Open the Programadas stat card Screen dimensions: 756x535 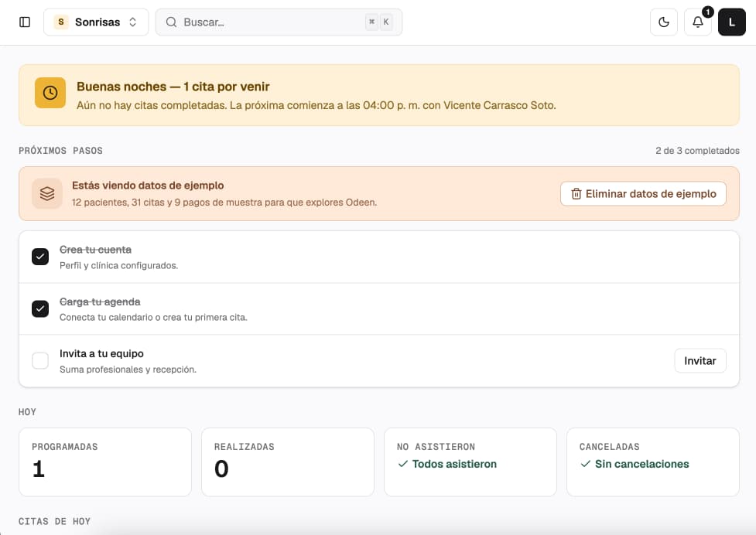click(x=105, y=462)
